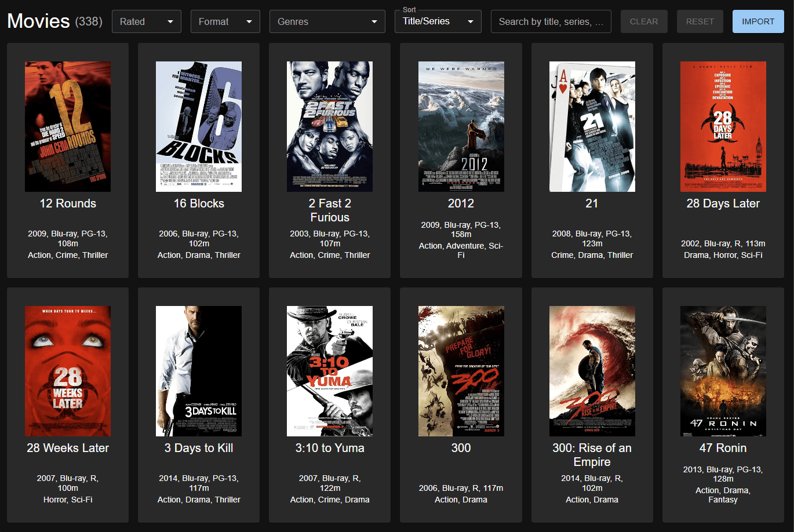Click "2006, Blu-ray, R, 117m" details
Image resolution: width=794 pixels, height=532 pixels.
click(461, 488)
